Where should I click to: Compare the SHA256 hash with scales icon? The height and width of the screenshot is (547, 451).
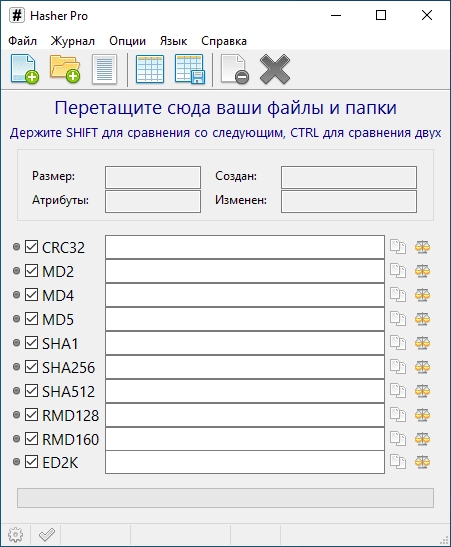422,367
